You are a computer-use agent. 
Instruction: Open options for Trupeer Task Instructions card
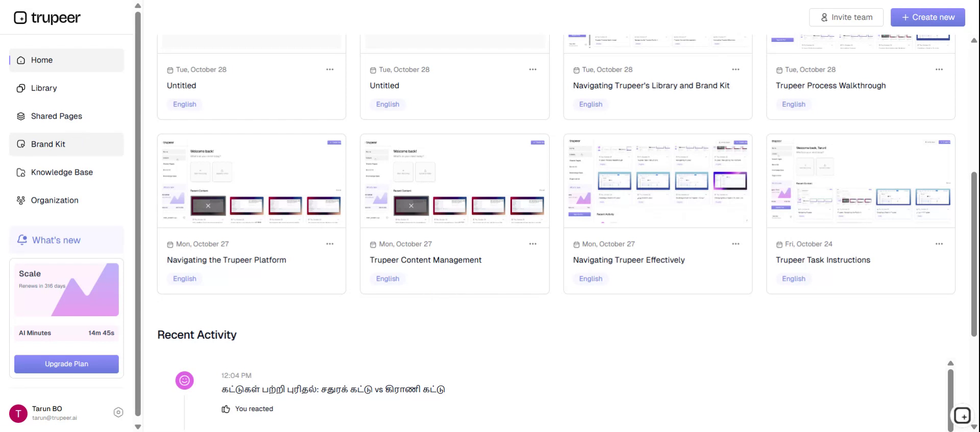[x=939, y=244]
